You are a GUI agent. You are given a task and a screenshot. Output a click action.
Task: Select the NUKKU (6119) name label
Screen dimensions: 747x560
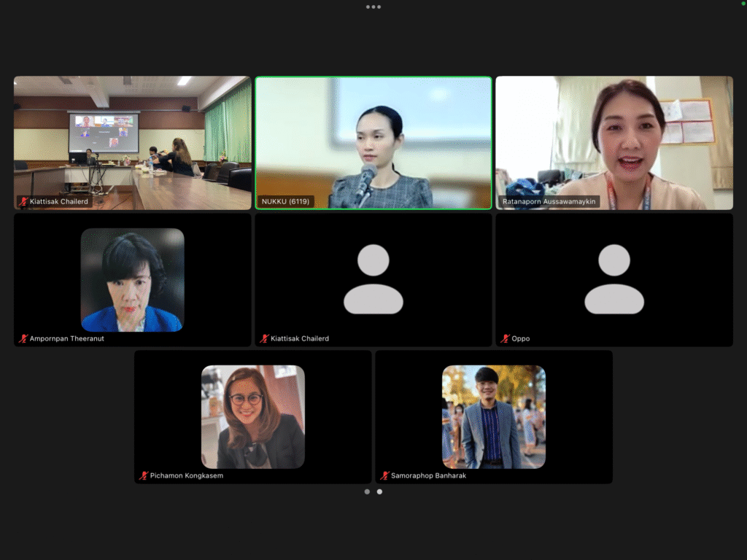point(285,201)
